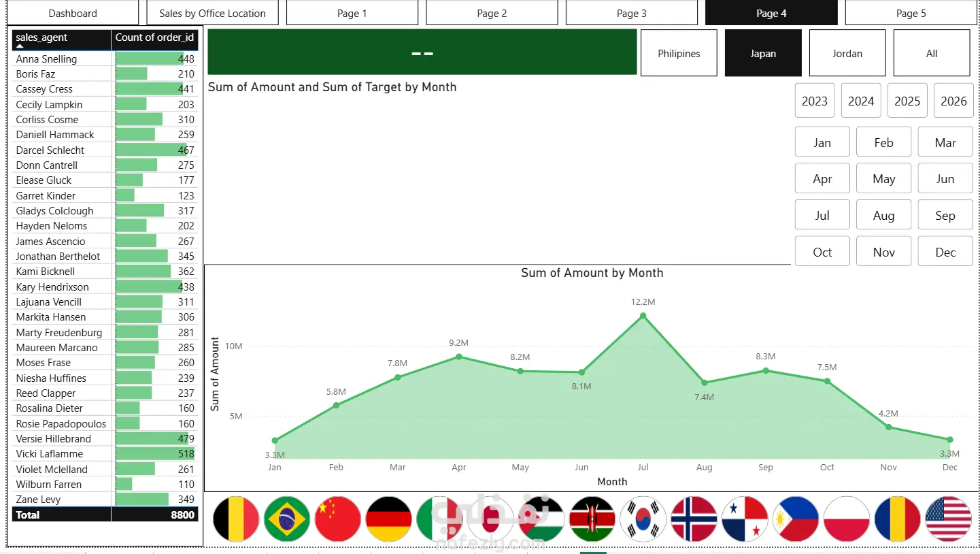Screen dimensions: 980x554
Task: Filter by Philipines country button
Action: pyautogui.click(x=679, y=53)
